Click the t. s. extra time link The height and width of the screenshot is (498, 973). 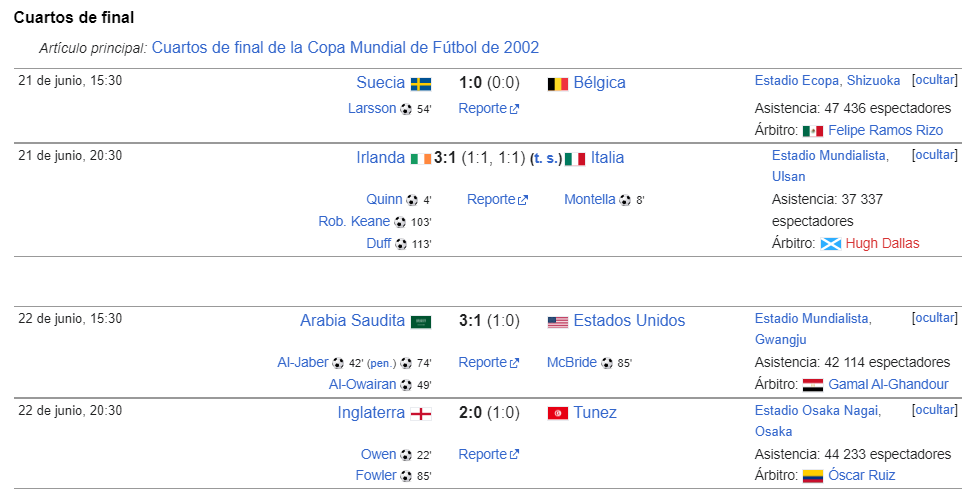[x=547, y=159]
